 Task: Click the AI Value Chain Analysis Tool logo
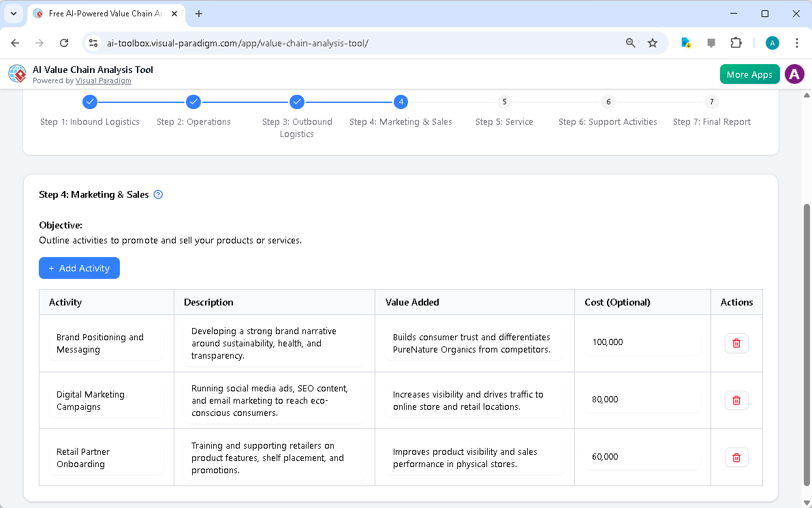[16, 74]
